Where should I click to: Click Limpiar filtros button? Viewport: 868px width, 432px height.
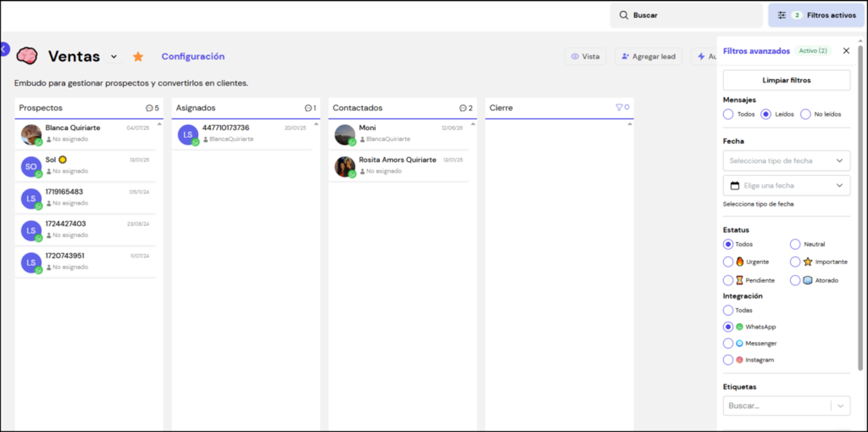(786, 80)
